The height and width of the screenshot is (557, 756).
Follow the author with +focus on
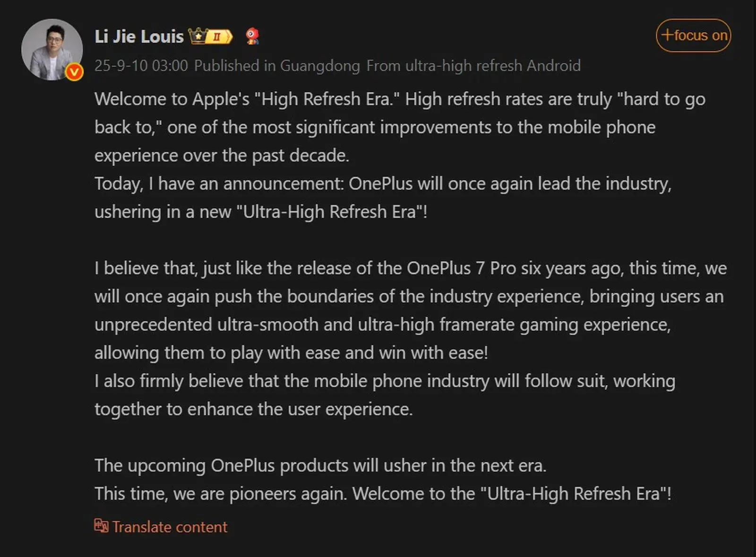[x=693, y=35]
